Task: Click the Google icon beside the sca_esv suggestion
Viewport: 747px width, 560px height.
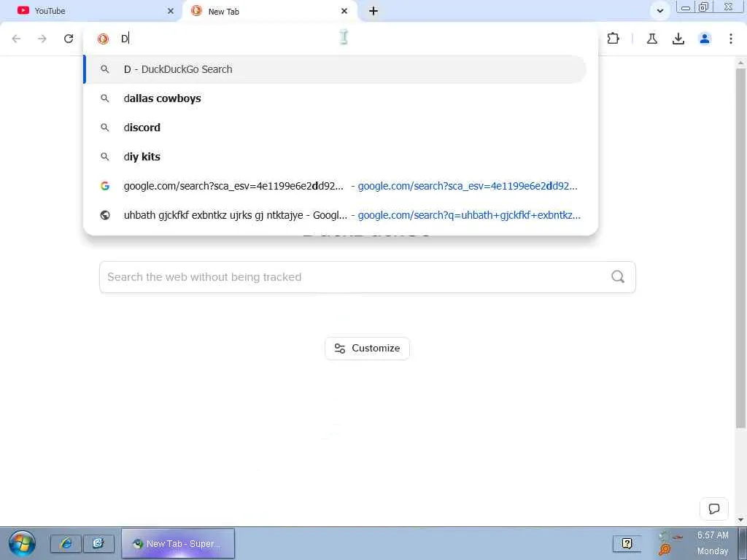Action: click(x=105, y=186)
